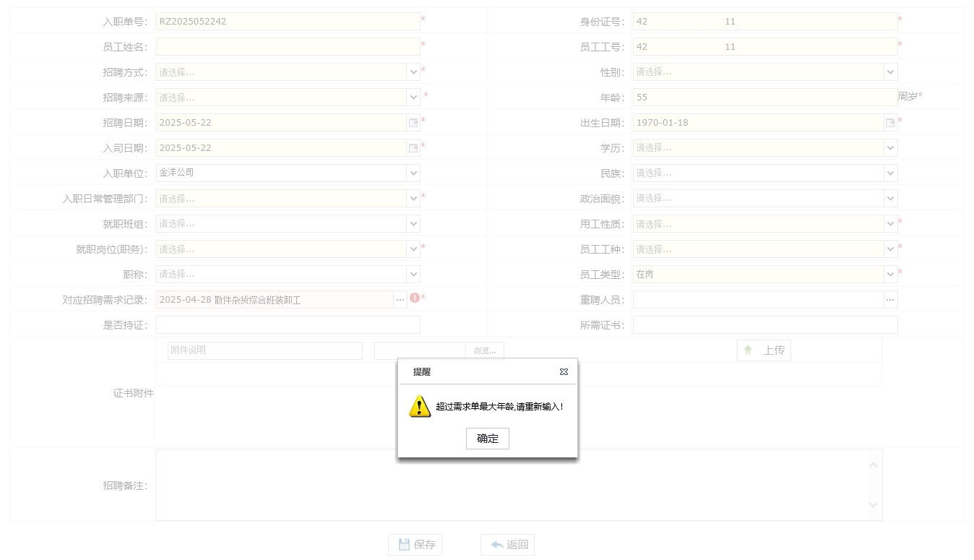974x560 pixels.
Task: Expand the 性别 dropdown
Action: tap(890, 72)
